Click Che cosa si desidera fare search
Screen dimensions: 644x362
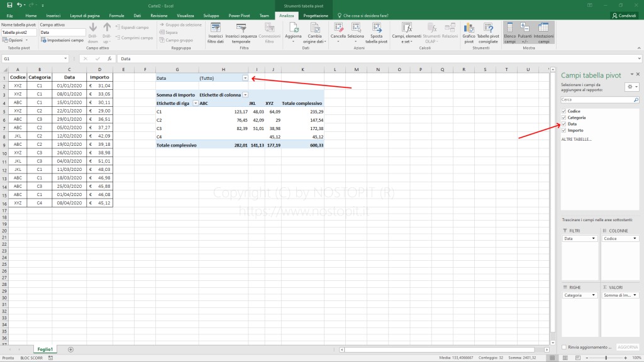pos(363,16)
